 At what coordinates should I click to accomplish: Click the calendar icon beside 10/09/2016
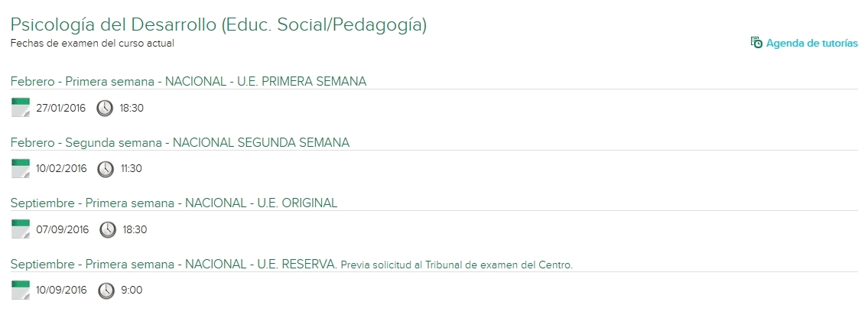coord(21,290)
